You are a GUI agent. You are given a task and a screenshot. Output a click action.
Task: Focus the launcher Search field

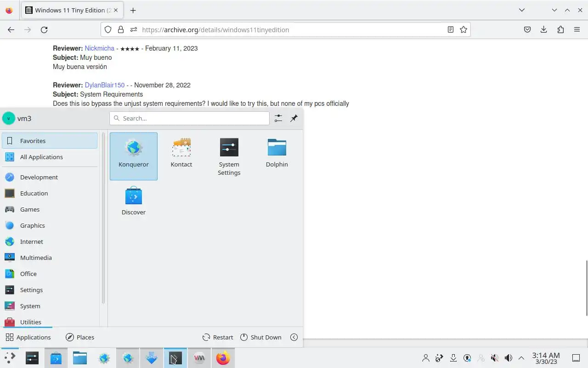coord(189,118)
